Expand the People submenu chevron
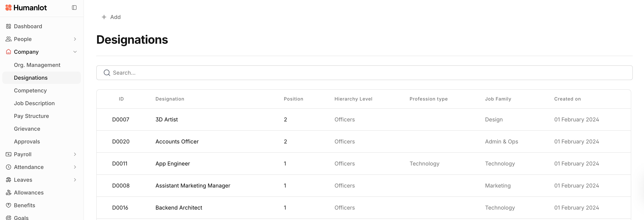 (x=75, y=39)
